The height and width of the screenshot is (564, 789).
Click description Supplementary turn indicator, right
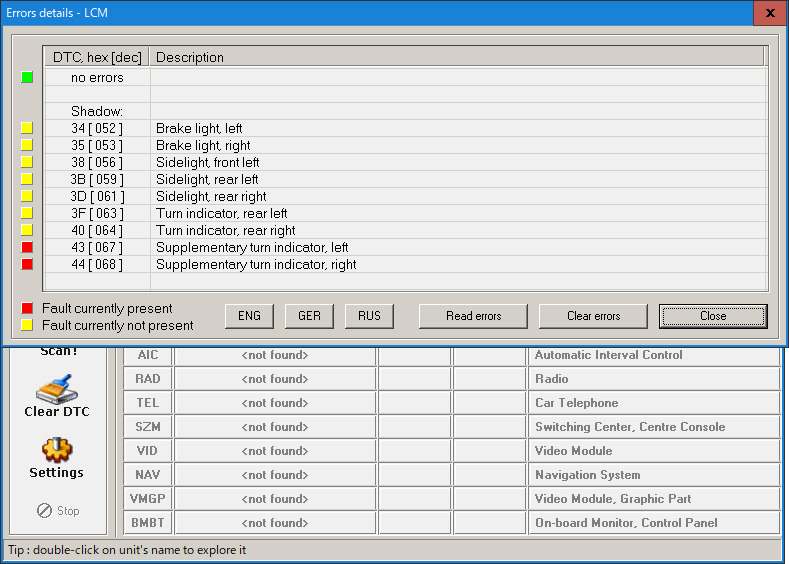click(x=256, y=265)
